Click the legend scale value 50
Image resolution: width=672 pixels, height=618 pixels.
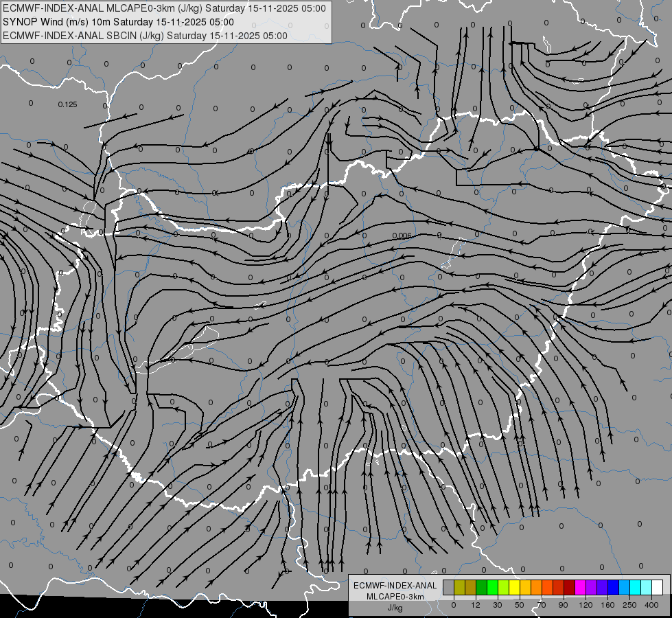click(x=520, y=605)
